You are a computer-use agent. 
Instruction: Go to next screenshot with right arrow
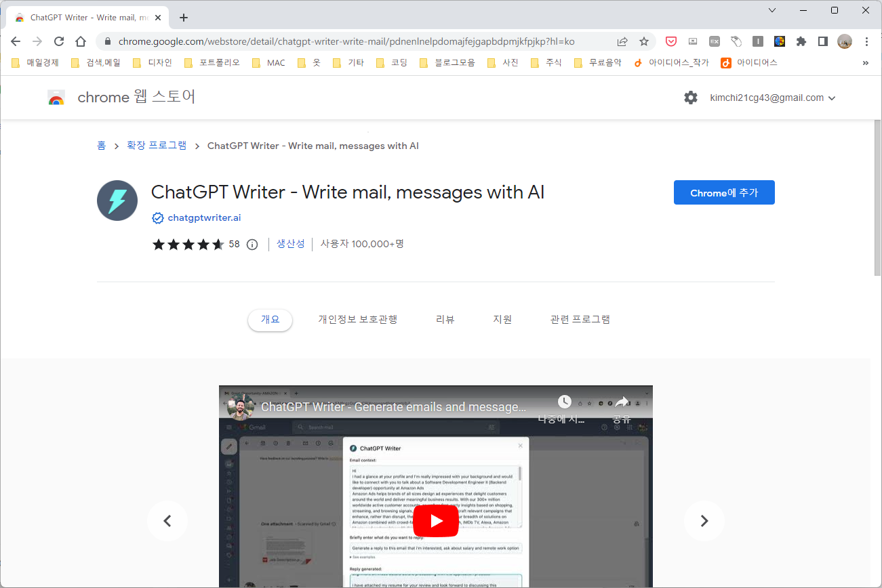click(x=704, y=521)
